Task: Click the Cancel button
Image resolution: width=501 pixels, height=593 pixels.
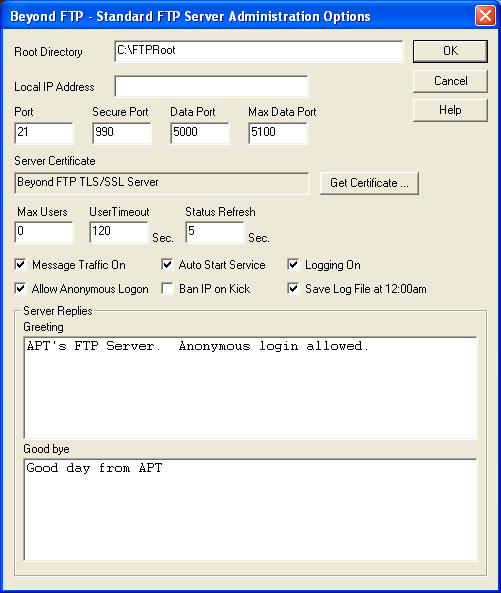Action: [x=450, y=81]
